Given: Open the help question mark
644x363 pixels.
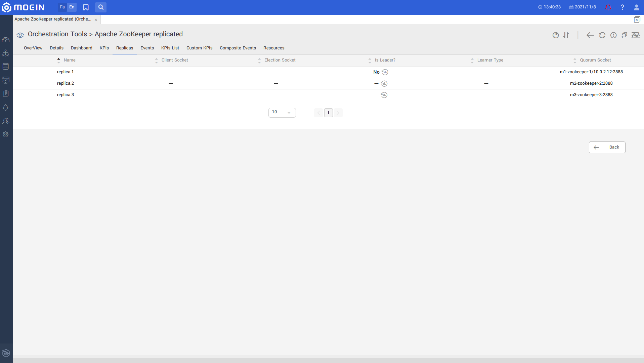Looking at the screenshot, I should (x=622, y=7).
